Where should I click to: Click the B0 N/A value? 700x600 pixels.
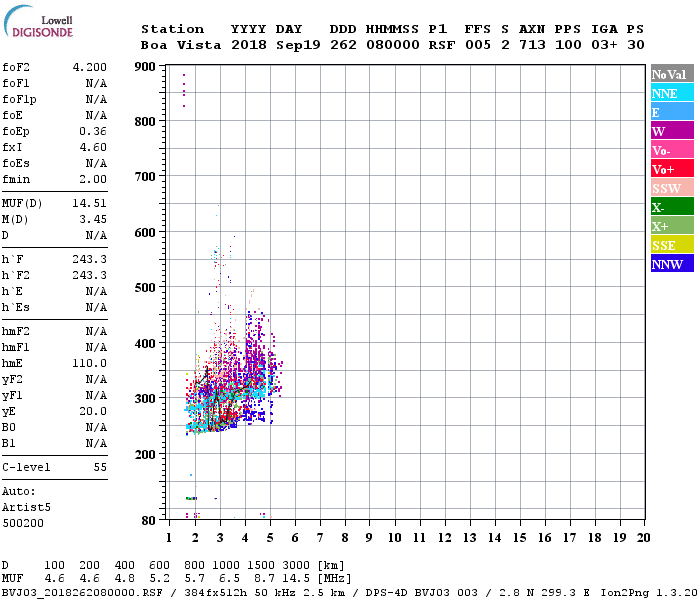click(96, 427)
